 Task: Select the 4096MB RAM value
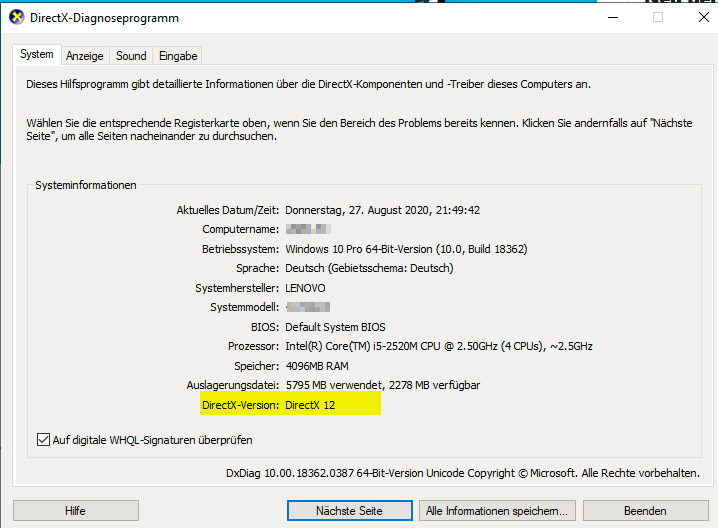tap(317, 366)
